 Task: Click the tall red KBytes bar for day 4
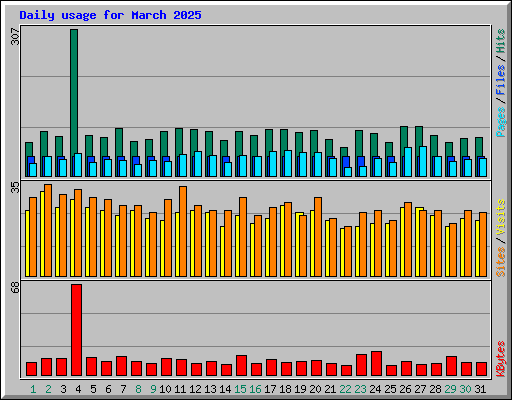(76, 330)
